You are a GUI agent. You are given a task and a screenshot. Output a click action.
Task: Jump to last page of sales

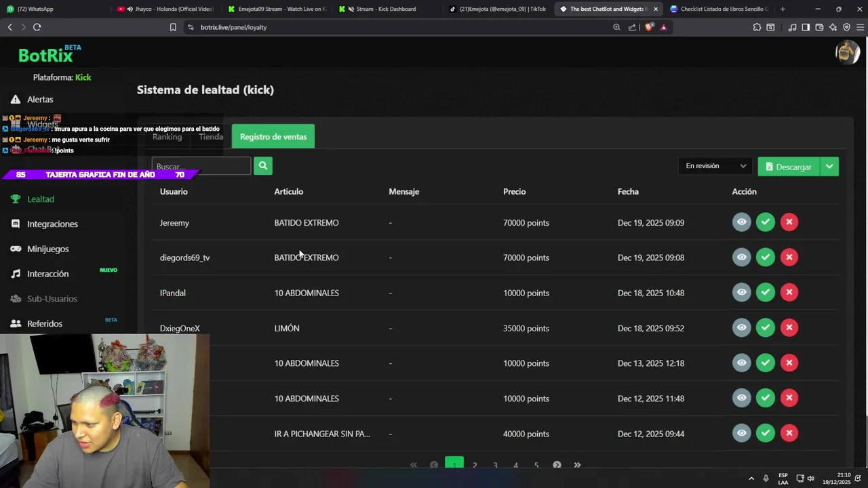[577, 465]
